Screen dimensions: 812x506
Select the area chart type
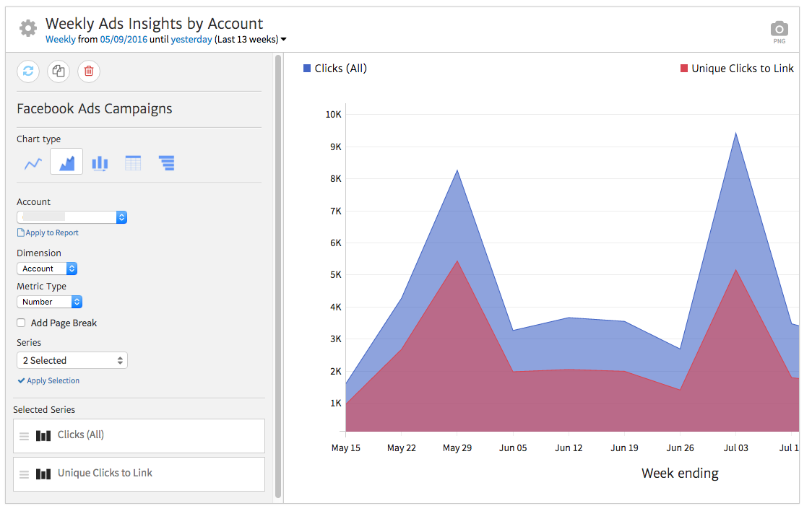tap(66, 162)
